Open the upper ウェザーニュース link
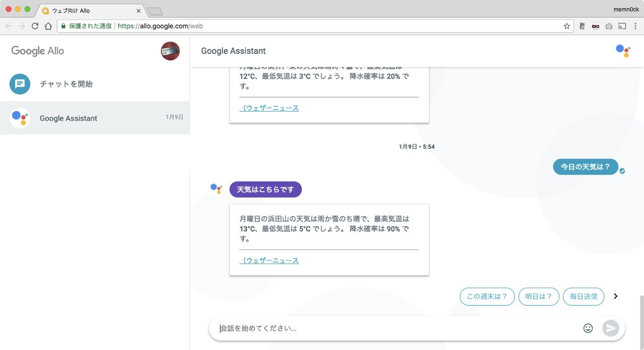The image size is (644, 350). coord(269,108)
